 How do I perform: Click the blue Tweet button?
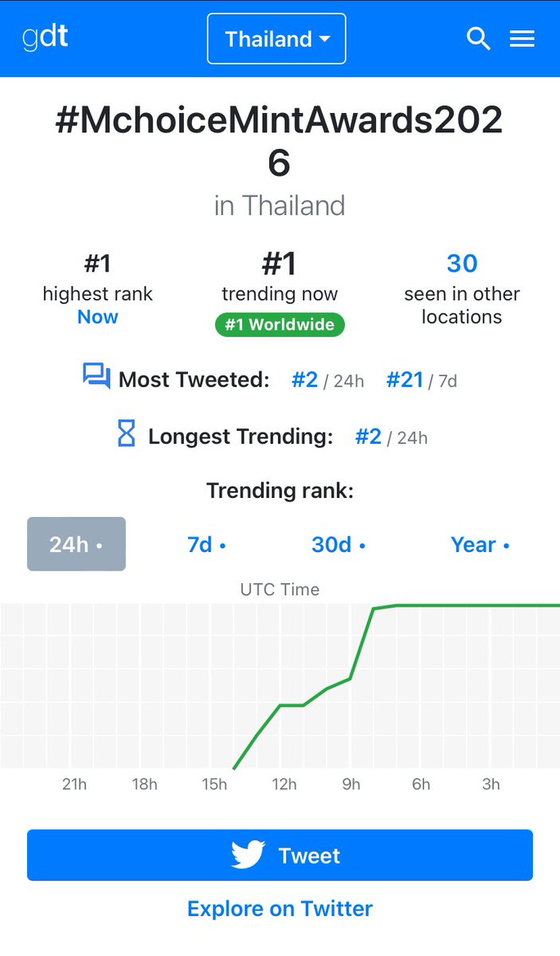280,855
